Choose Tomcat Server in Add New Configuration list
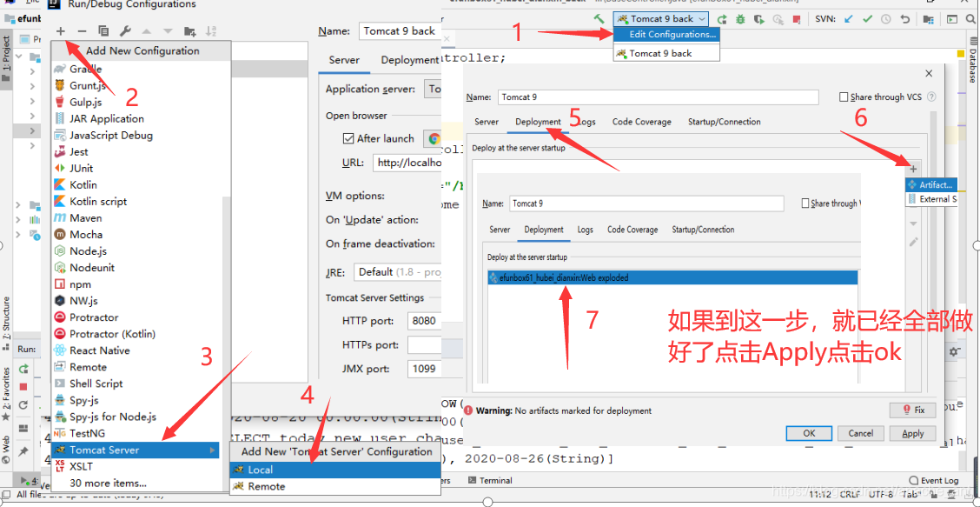Image resolution: width=980 pixels, height=507 pixels. point(136,450)
